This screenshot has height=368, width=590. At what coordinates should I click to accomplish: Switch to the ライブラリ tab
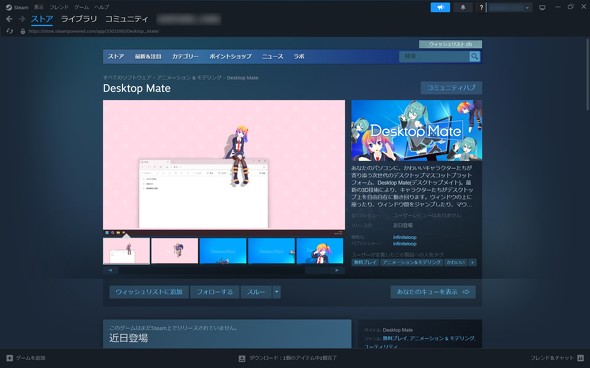[79, 19]
